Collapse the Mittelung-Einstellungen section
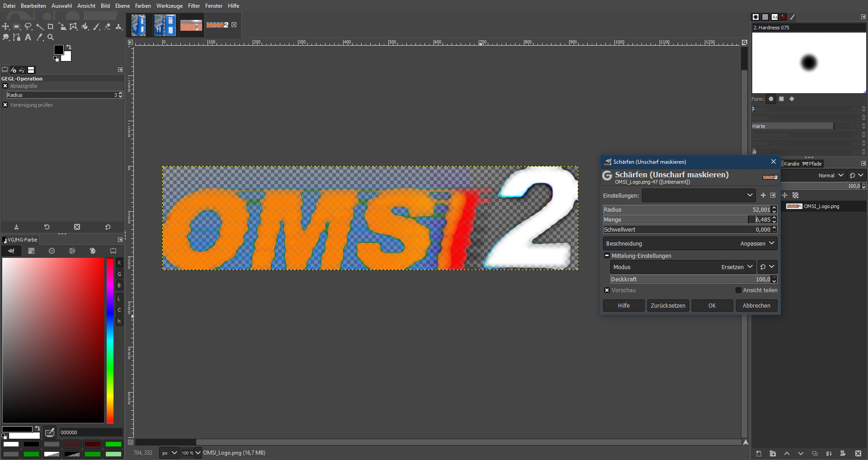The width and height of the screenshot is (868, 460). 607,256
